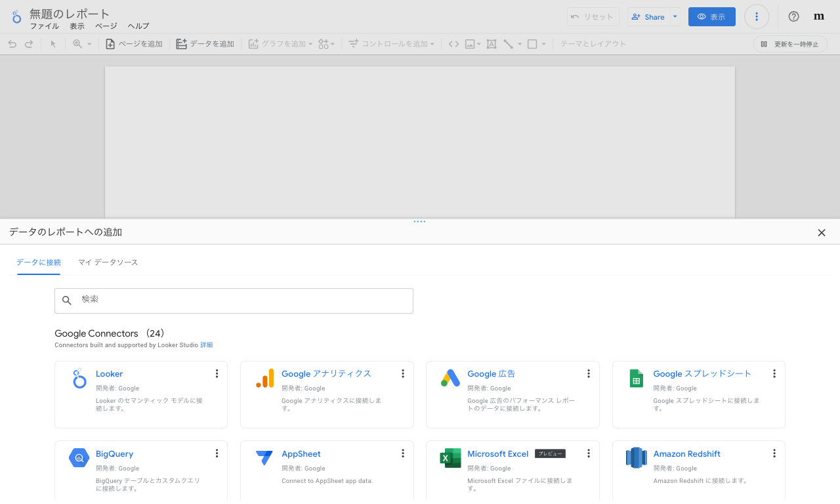Open the 詳細 link under Google Connectors
The width and height of the screenshot is (840, 504).
207,345
